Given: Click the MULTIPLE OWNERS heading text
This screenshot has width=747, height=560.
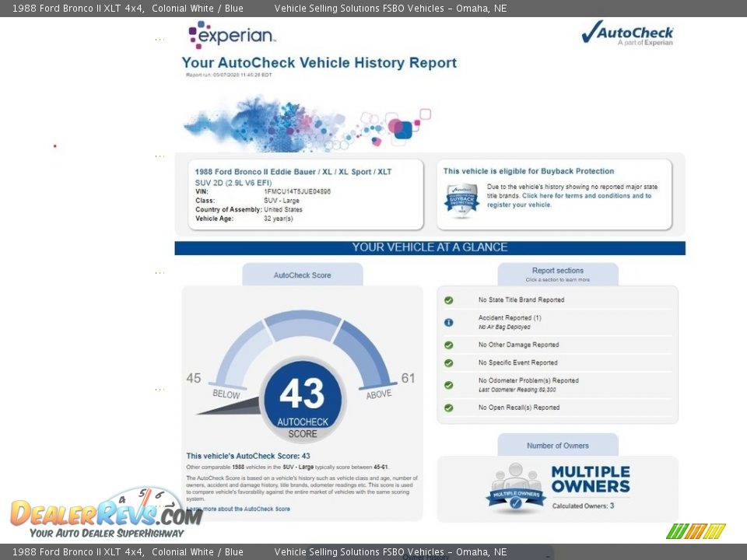Looking at the screenshot, I should coord(591,479).
